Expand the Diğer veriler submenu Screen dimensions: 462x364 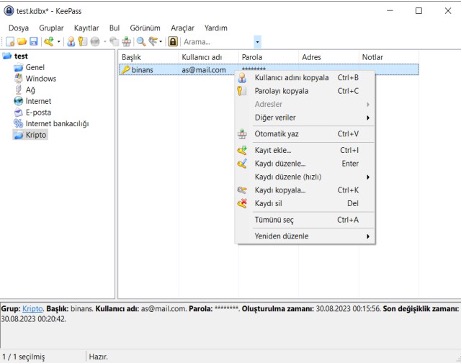pyautogui.click(x=305, y=118)
